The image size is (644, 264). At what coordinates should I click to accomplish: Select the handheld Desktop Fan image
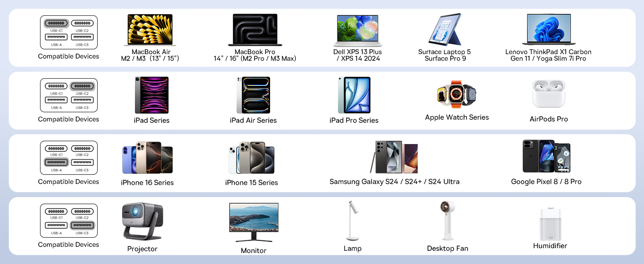click(x=448, y=220)
